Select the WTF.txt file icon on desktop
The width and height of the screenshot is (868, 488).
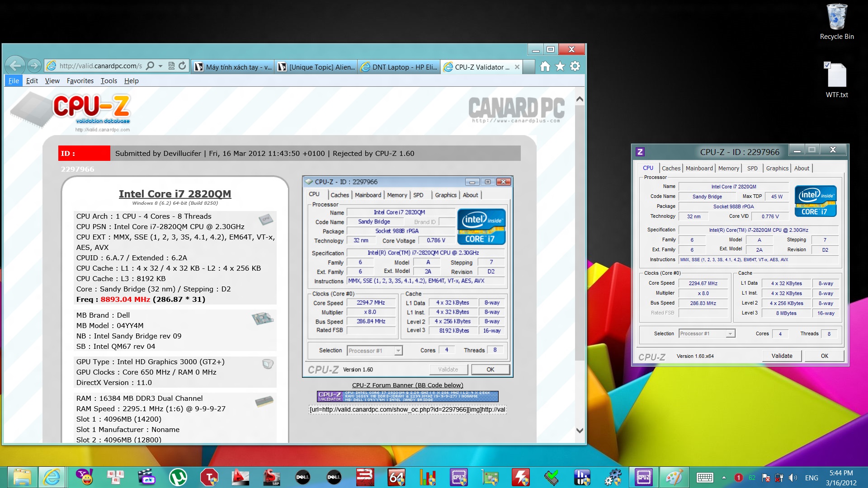click(x=837, y=80)
